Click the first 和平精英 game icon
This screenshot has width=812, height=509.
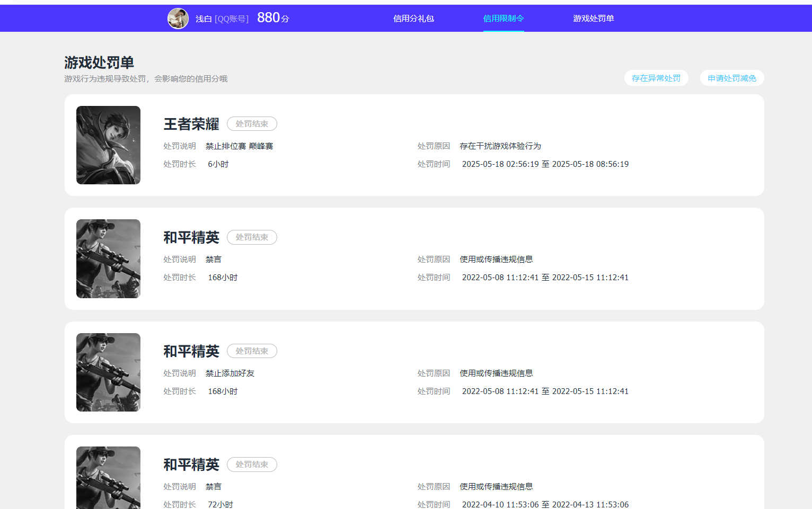(108, 258)
